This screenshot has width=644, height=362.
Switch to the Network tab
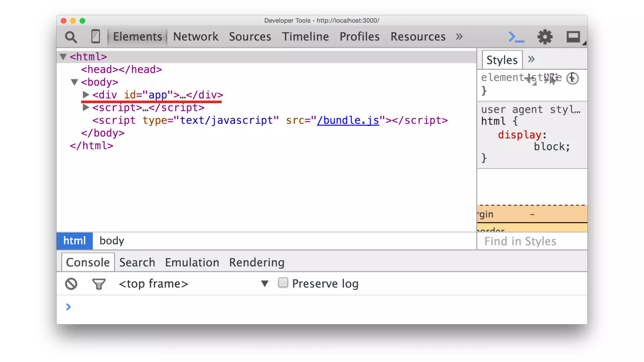[x=196, y=36]
